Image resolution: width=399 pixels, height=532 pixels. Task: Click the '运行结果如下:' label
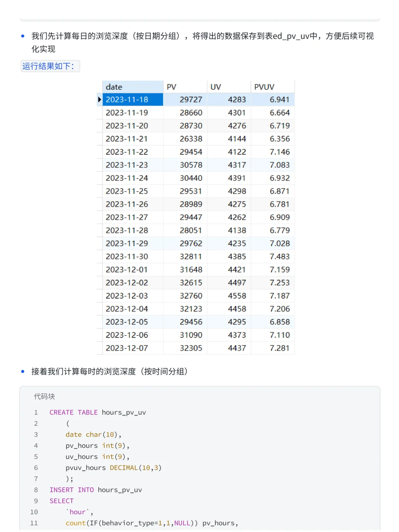tap(50, 66)
